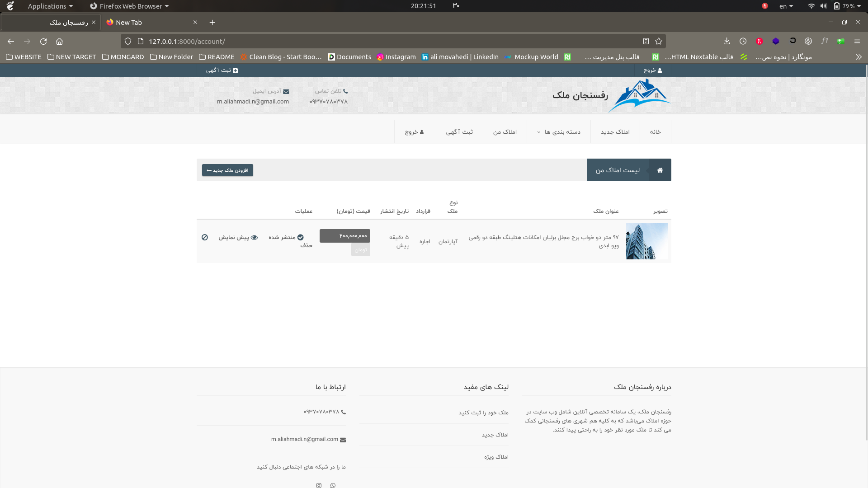Toggle reader view icon in address bar
The image size is (868, 488).
(646, 41)
